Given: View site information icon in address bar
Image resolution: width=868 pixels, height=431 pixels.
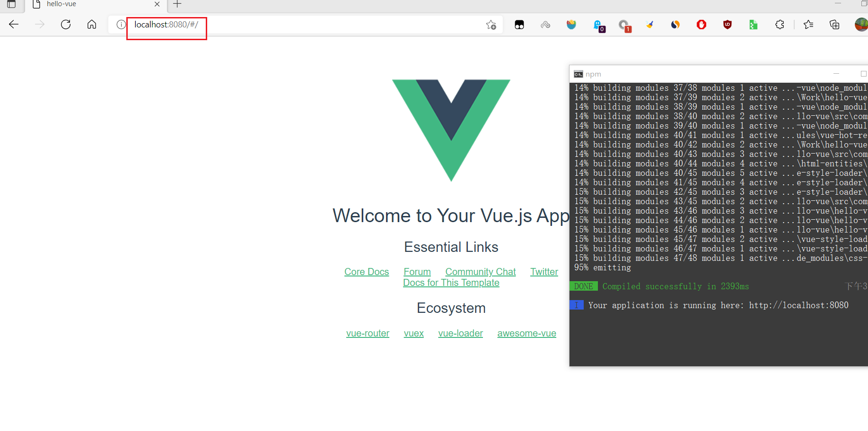Looking at the screenshot, I should click(121, 25).
